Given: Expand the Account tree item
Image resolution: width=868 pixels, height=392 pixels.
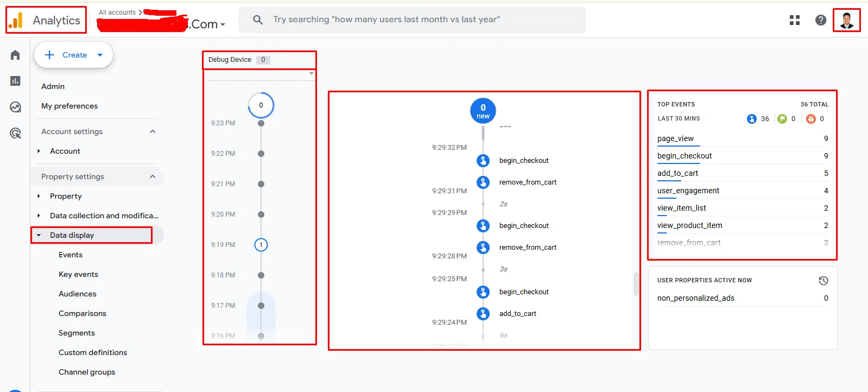Looking at the screenshot, I should click(39, 151).
